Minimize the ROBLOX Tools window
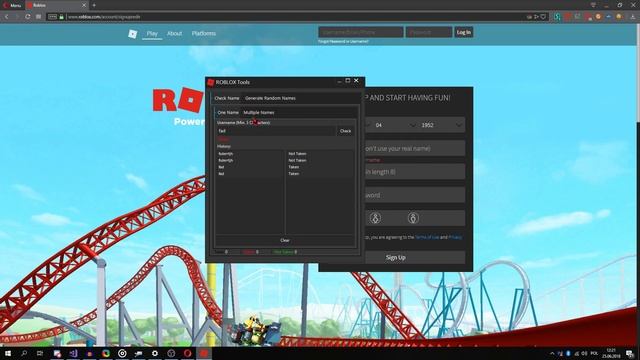The width and height of the screenshot is (640, 360). tap(339, 81)
